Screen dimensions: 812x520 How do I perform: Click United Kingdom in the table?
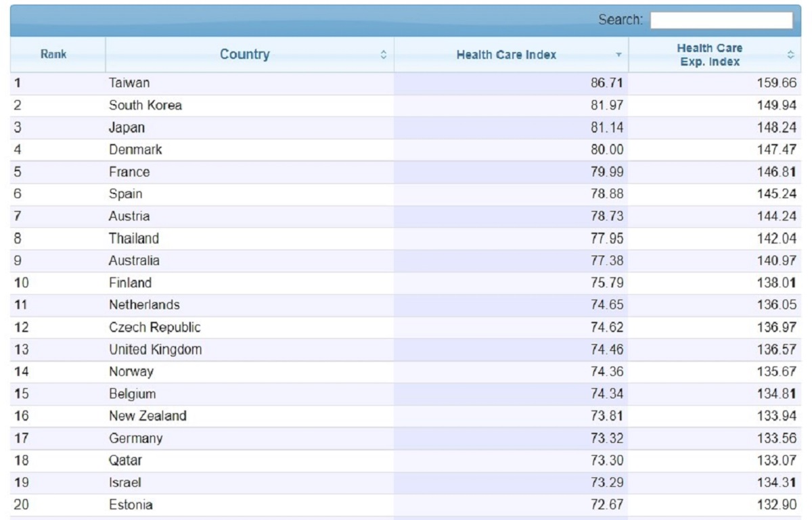pos(156,350)
